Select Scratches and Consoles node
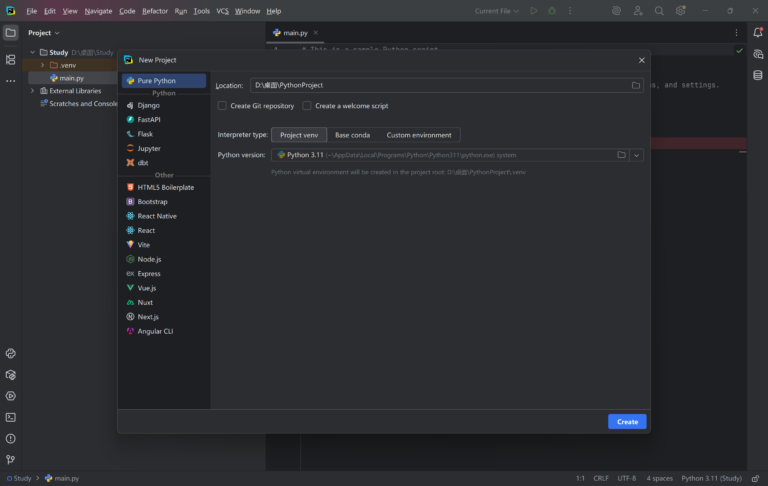This screenshot has width=768, height=486. pyautogui.click(x=78, y=103)
